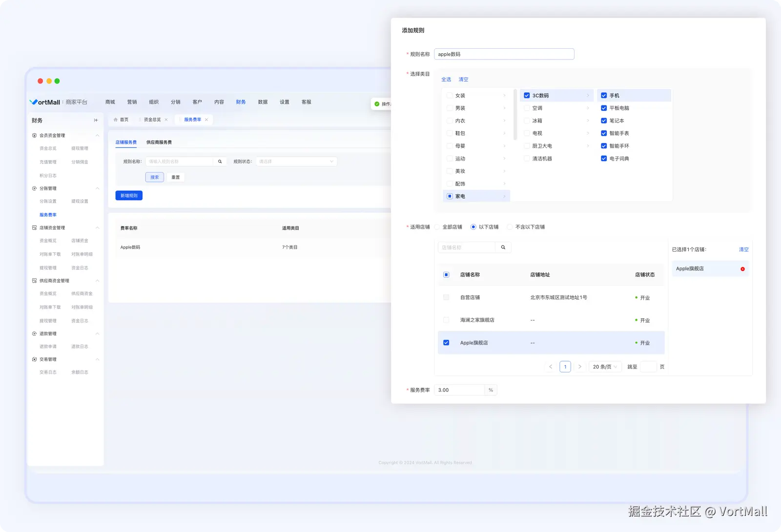Open 服务费率 in the sidebar
The image size is (781, 532).
coord(48,215)
